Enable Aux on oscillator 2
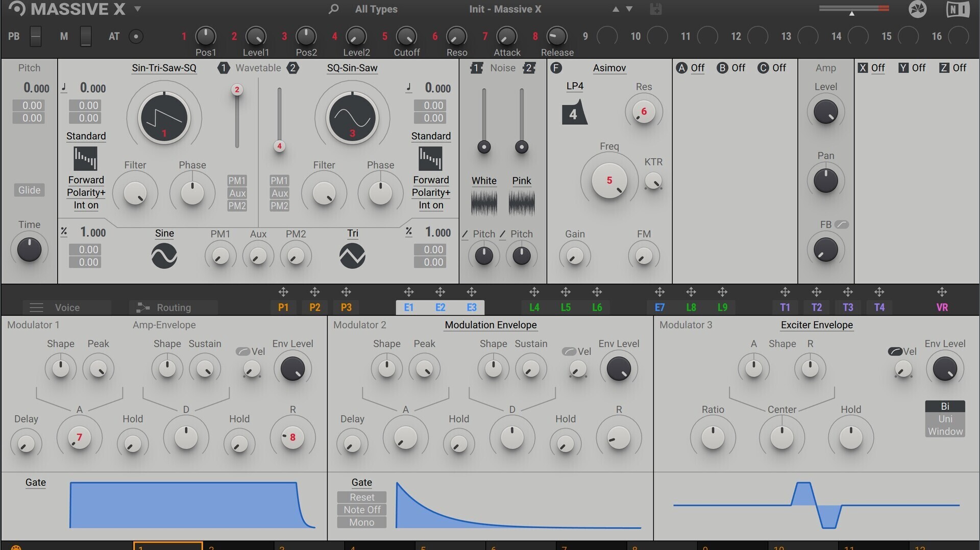980x550 pixels. click(x=279, y=193)
